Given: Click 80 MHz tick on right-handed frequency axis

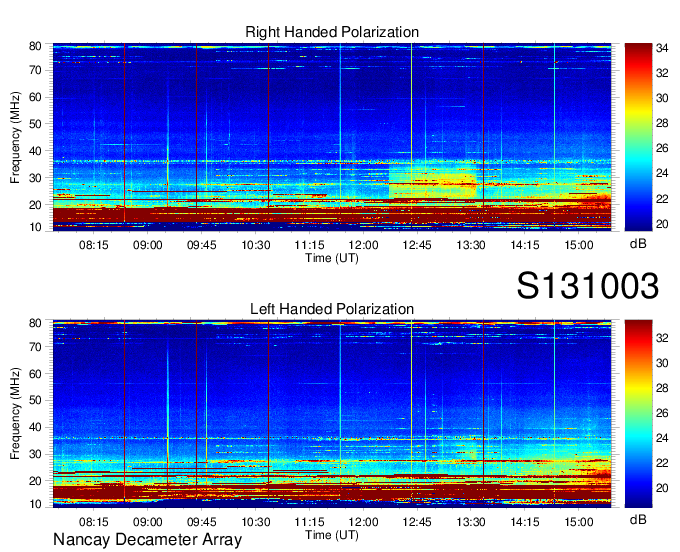Looking at the screenshot, I should click(x=35, y=46).
